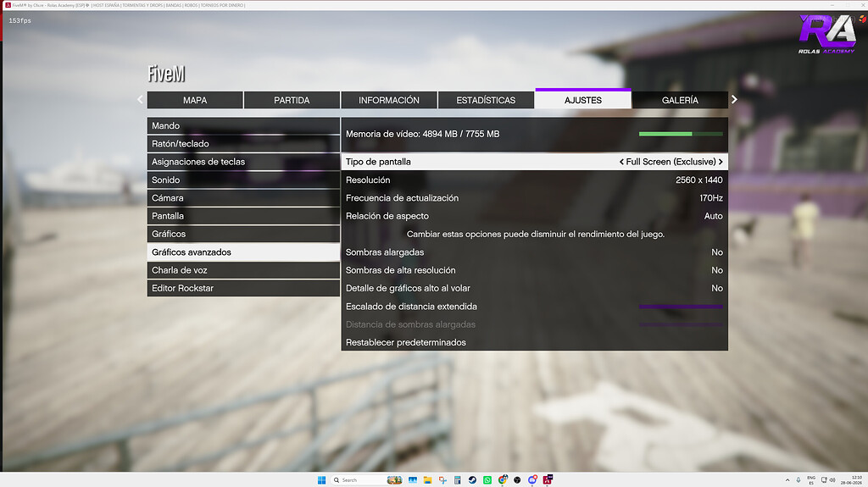Open the volume control in tray

point(832,480)
